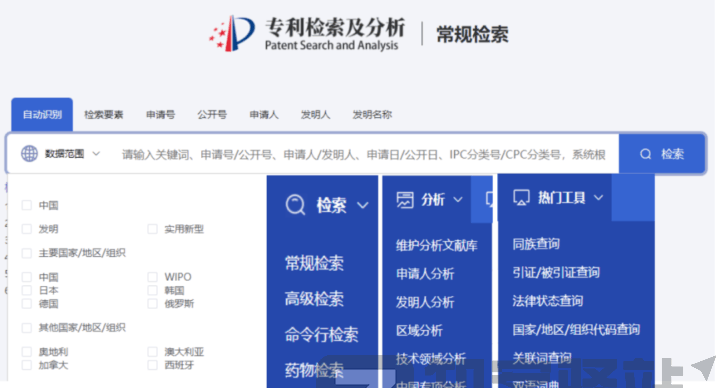
Task: Tick the 德国 checkbox
Action: click(x=27, y=304)
